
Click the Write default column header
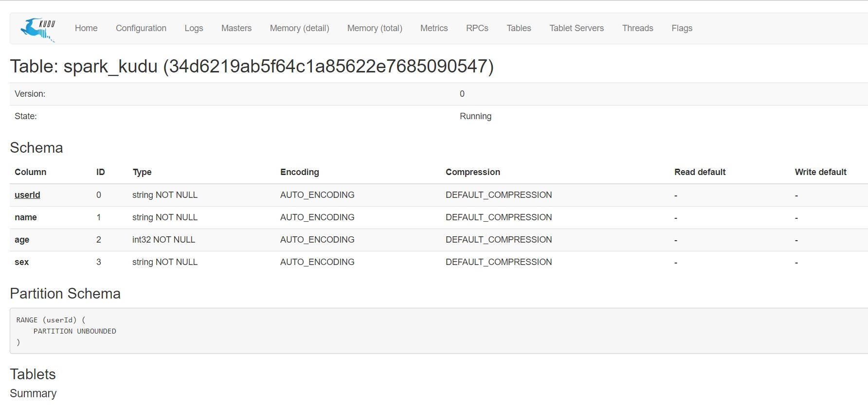coord(821,172)
